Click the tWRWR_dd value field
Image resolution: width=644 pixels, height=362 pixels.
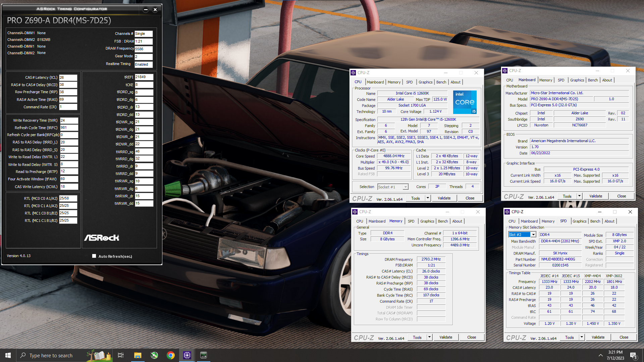click(x=144, y=203)
